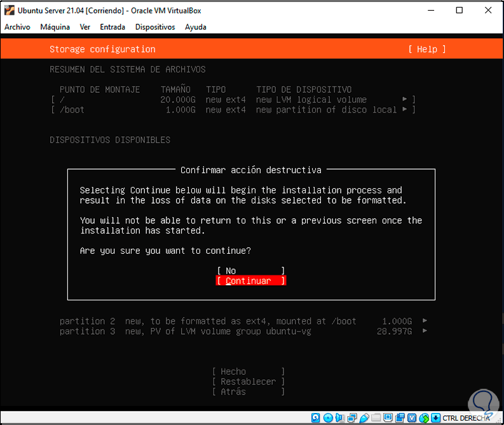The height and width of the screenshot is (425, 504).
Task: Click the dimmed Hecho button
Action: click(249, 372)
